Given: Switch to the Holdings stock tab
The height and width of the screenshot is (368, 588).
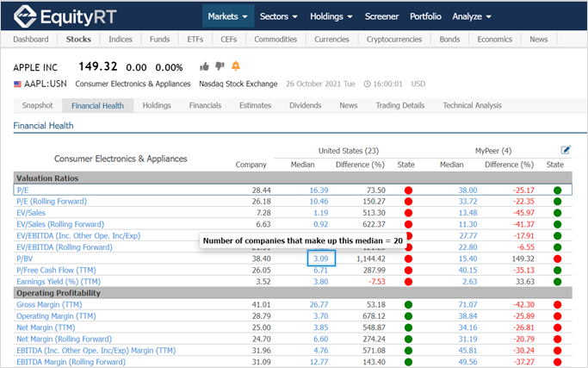Looking at the screenshot, I should click(157, 105).
